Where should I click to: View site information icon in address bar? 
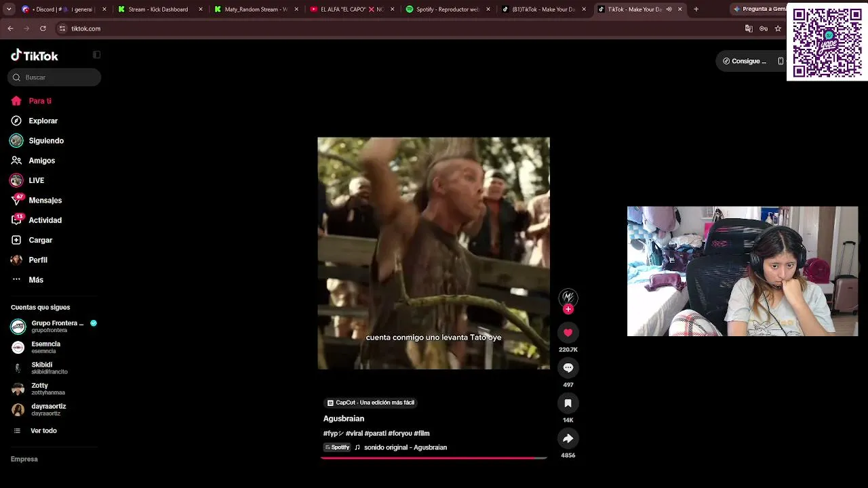pyautogui.click(x=62, y=28)
